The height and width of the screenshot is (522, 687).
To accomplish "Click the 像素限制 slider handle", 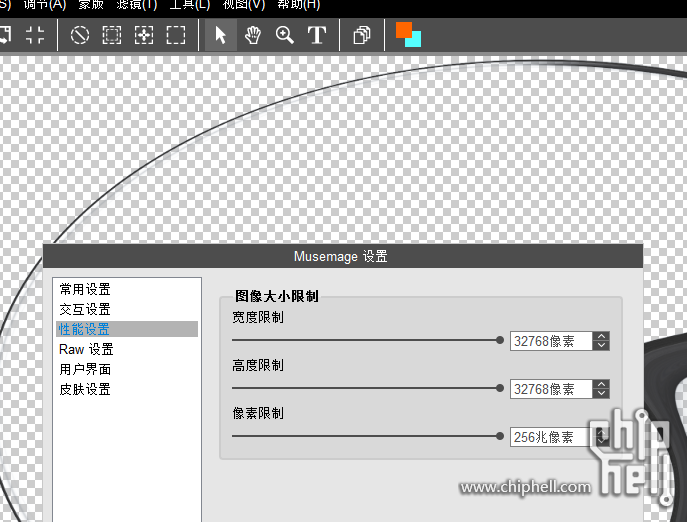I will [499, 436].
